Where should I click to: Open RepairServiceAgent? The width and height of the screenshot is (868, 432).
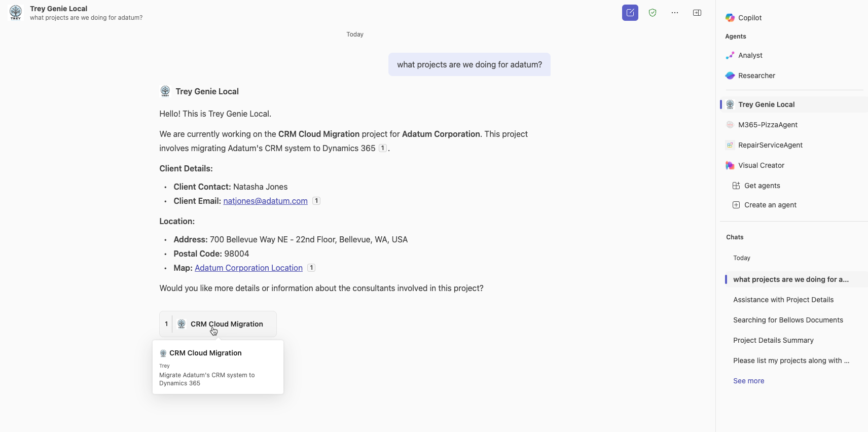tap(770, 145)
